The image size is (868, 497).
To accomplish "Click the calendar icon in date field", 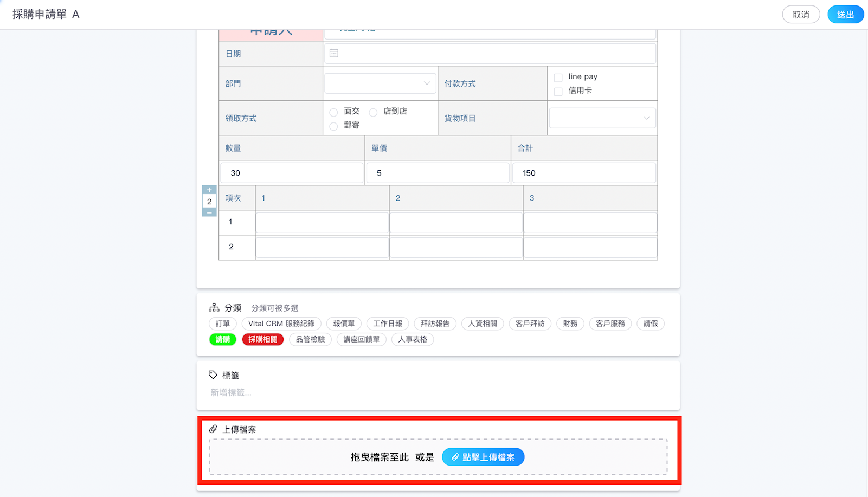I will point(334,53).
